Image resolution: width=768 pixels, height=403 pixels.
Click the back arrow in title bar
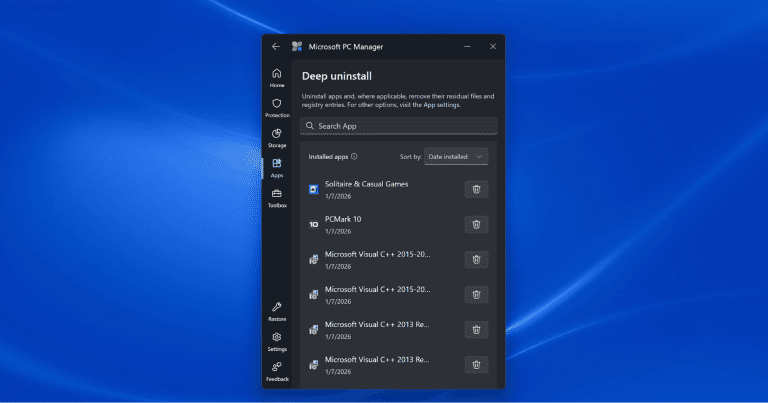tap(276, 46)
